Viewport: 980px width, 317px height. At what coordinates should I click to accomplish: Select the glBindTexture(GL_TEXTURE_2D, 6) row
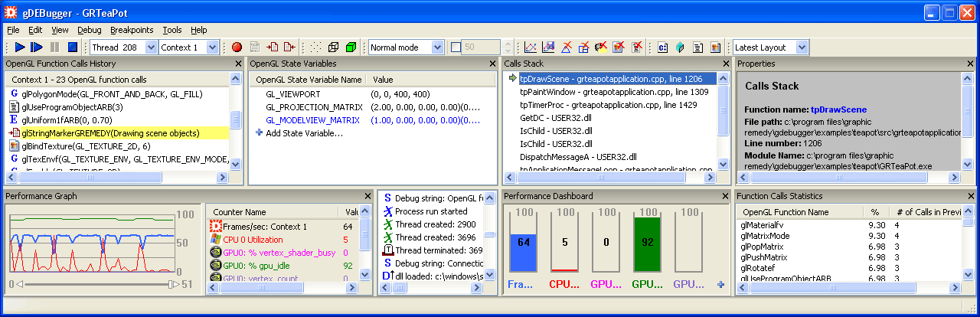(118, 145)
